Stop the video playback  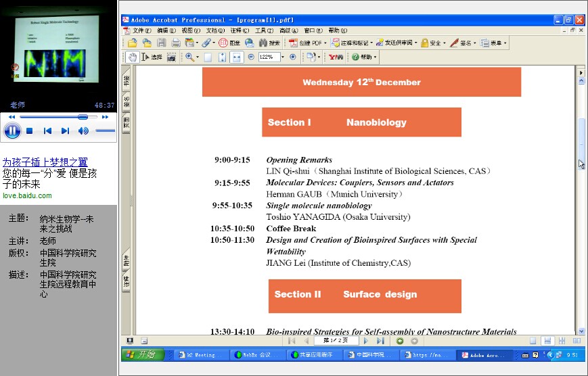(x=30, y=131)
